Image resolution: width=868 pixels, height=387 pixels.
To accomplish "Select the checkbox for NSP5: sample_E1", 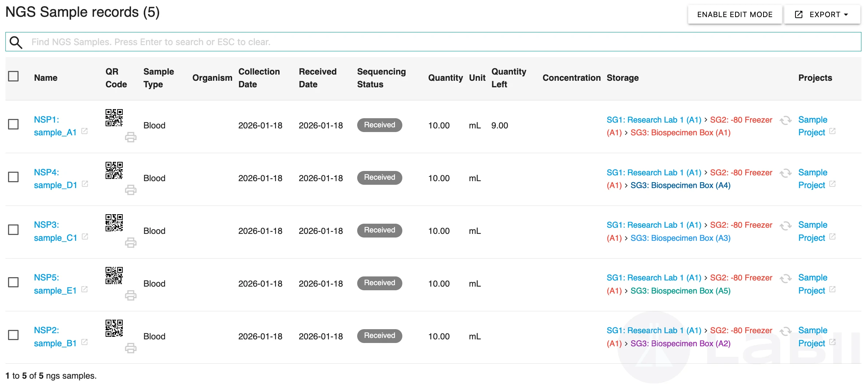I will click(x=13, y=282).
